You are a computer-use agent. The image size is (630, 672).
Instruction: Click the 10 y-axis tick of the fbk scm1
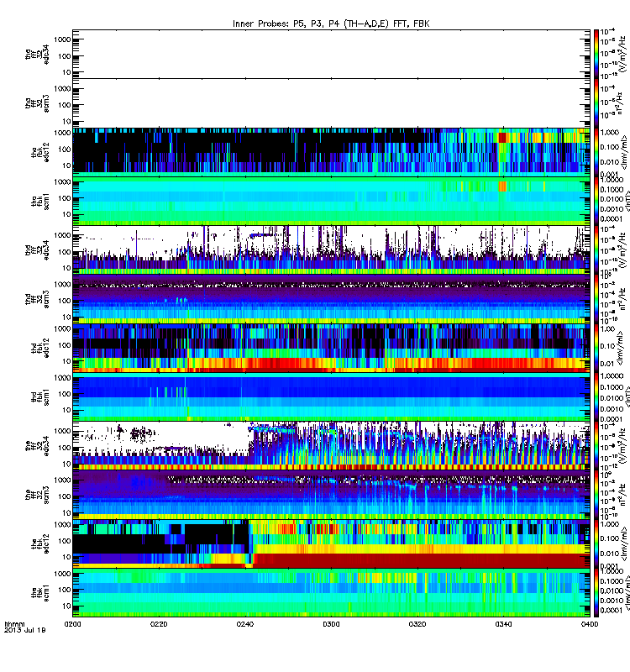(66, 606)
